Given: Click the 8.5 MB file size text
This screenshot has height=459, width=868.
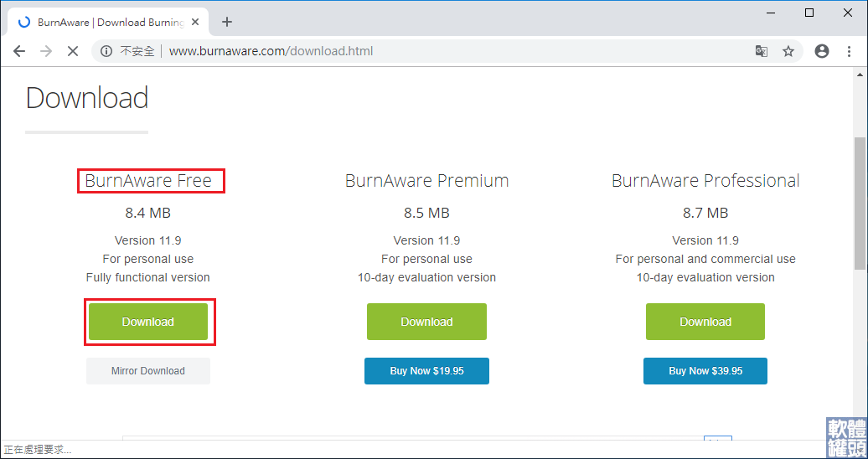Looking at the screenshot, I should (426, 213).
